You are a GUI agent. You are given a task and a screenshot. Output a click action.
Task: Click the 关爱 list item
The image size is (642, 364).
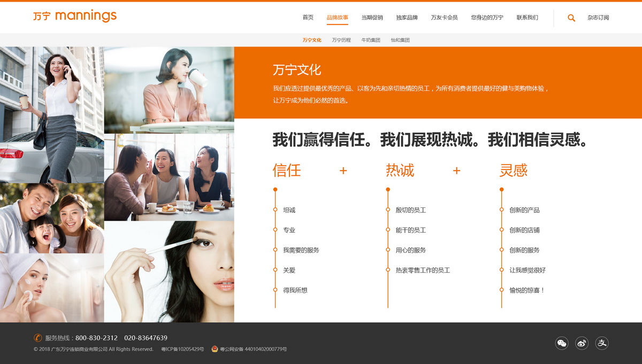pyautogui.click(x=289, y=270)
